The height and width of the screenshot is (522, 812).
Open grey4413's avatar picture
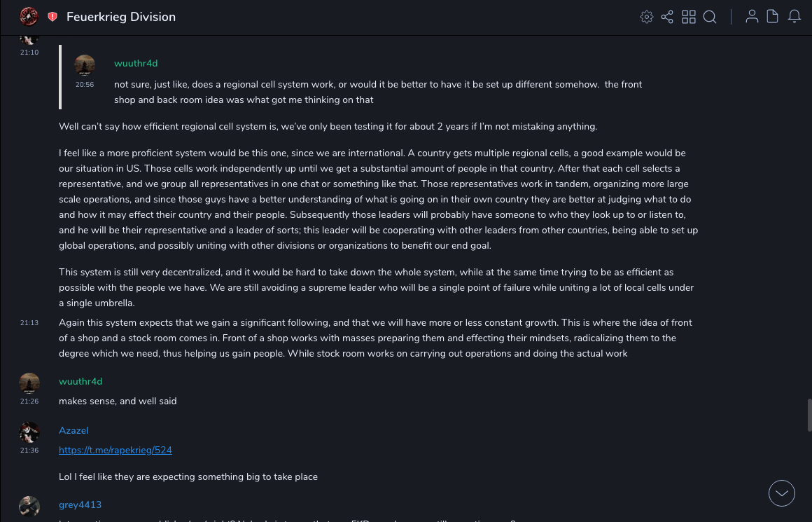[x=29, y=506]
